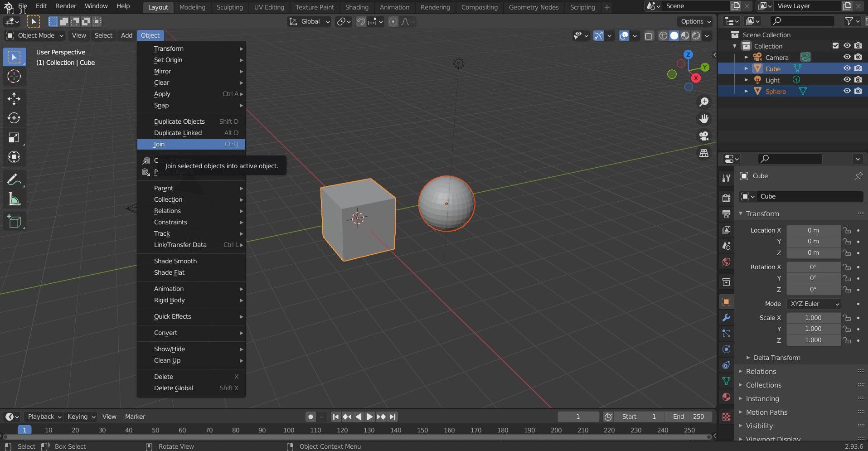The height and width of the screenshot is (451, 868).
Task: Enable the snapping magnet in the header
Action: (360, 21)
